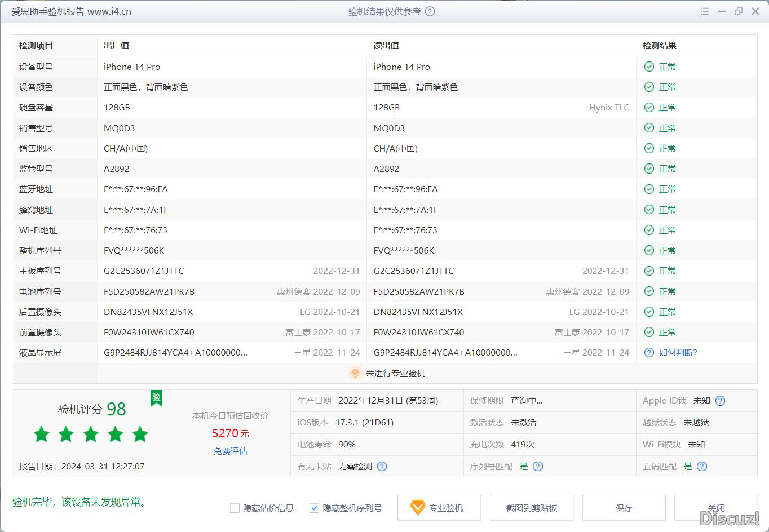The height and width of the screenshot is (532, 769).
Task: Select battery life 90% value
Action: coord(347,444)
